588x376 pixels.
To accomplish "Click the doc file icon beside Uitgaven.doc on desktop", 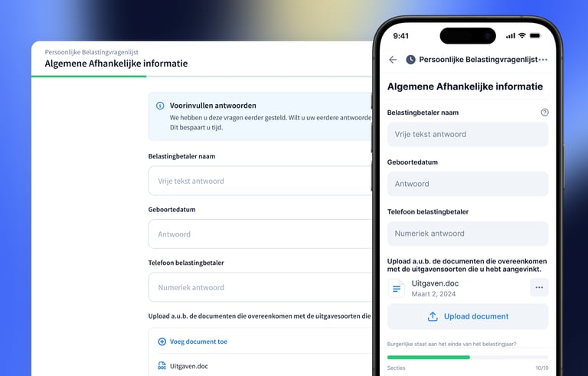I will 162,366.
